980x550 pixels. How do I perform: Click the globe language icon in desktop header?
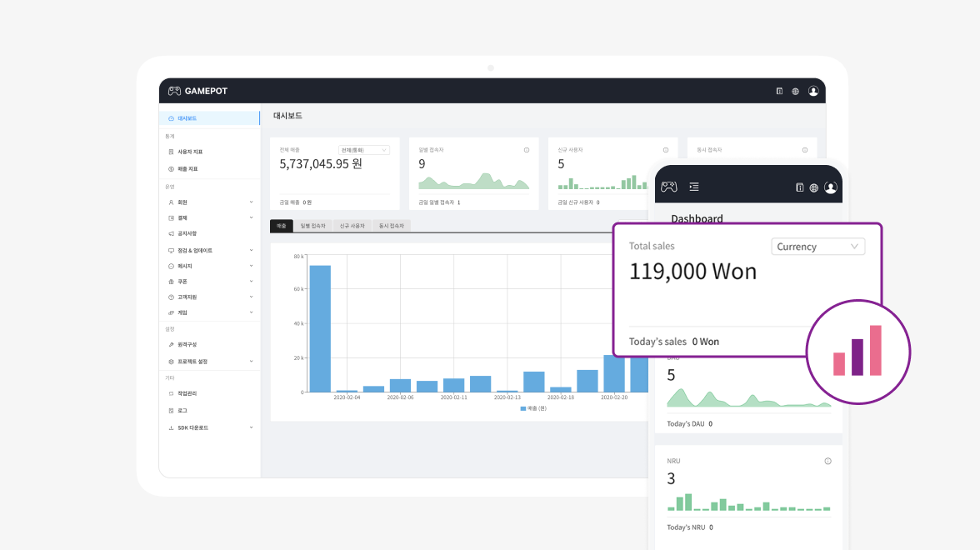click(x=796, y=92)
